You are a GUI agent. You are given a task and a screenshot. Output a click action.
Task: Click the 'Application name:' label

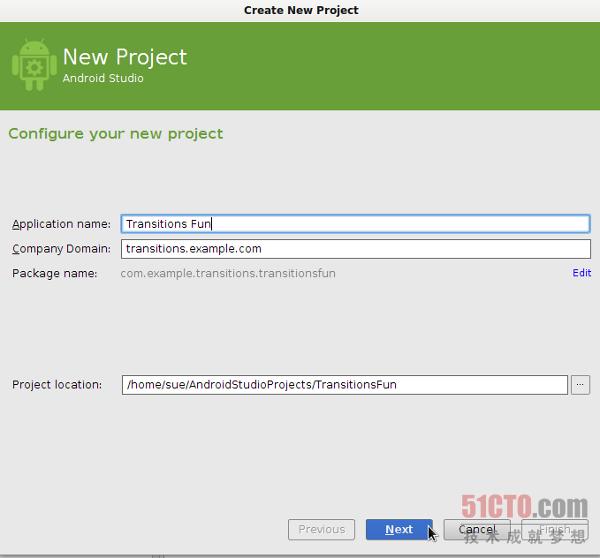61,224
